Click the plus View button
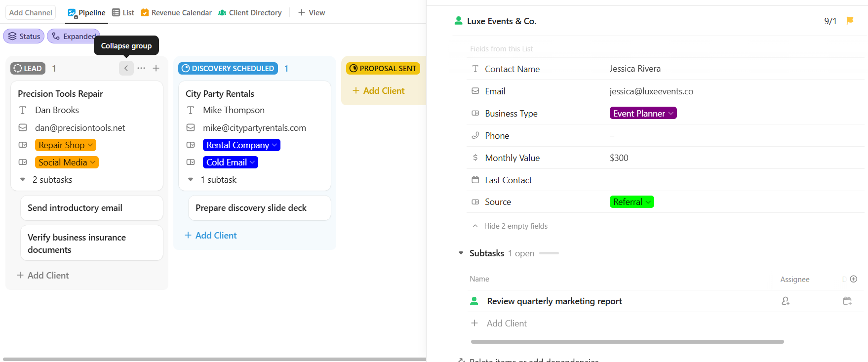Image resolution: width=868 pixels, height=362 pixels. click(x=312, y=13)
